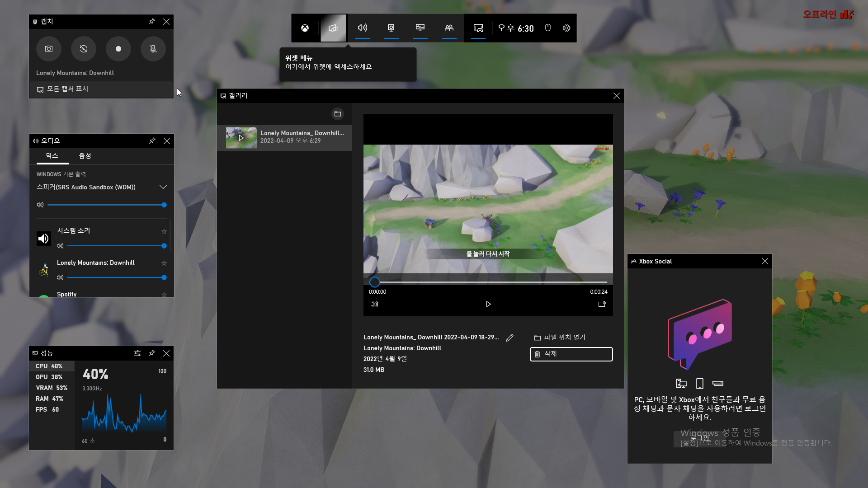868x488 pixels.
Task: Take a screenshot with the camera icon
Action: coord(49,49)
